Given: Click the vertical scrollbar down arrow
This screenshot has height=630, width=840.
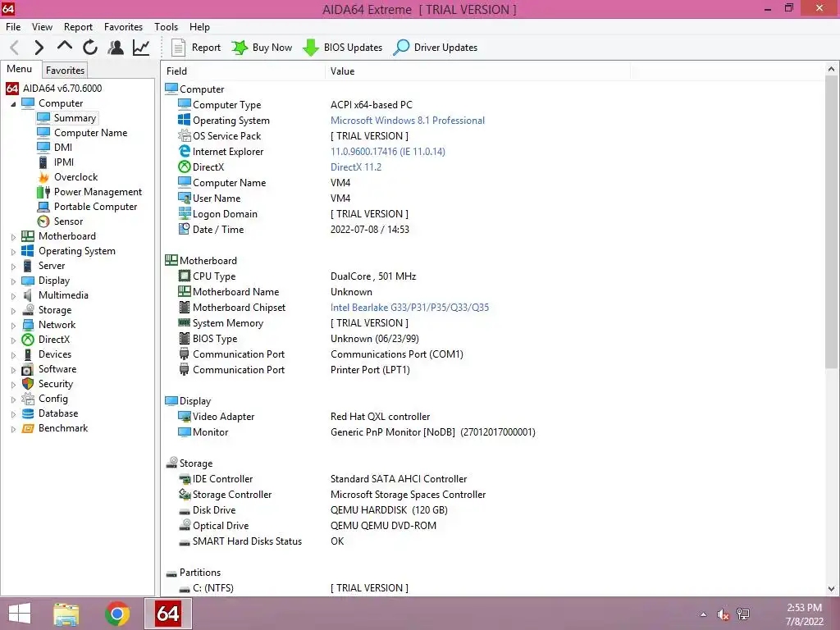Looking at the screenshot, I should tap(832, 589).
